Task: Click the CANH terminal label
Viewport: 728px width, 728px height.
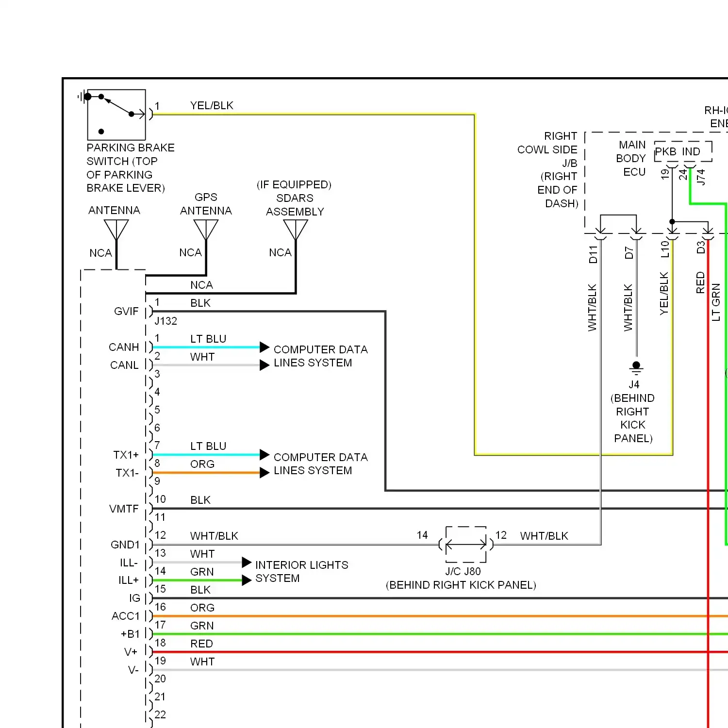Action: pyautogui.click(x=124, y=347)
